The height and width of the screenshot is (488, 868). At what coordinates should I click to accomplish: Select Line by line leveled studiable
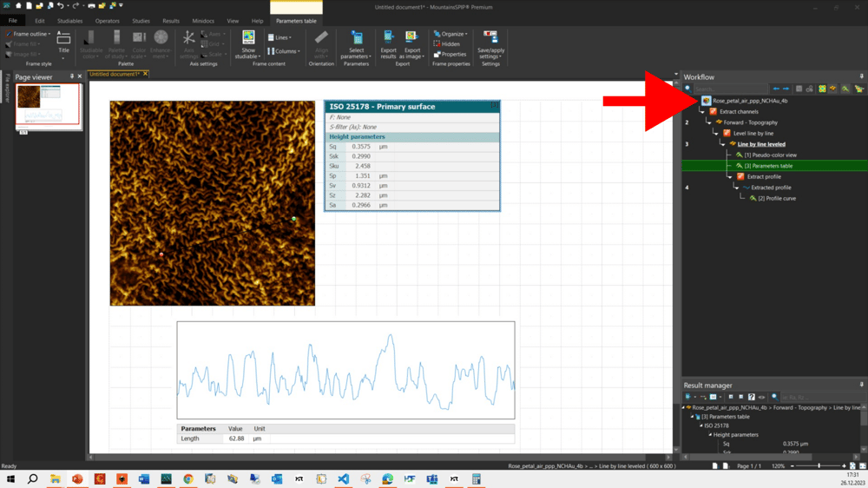tap(761, 144)
